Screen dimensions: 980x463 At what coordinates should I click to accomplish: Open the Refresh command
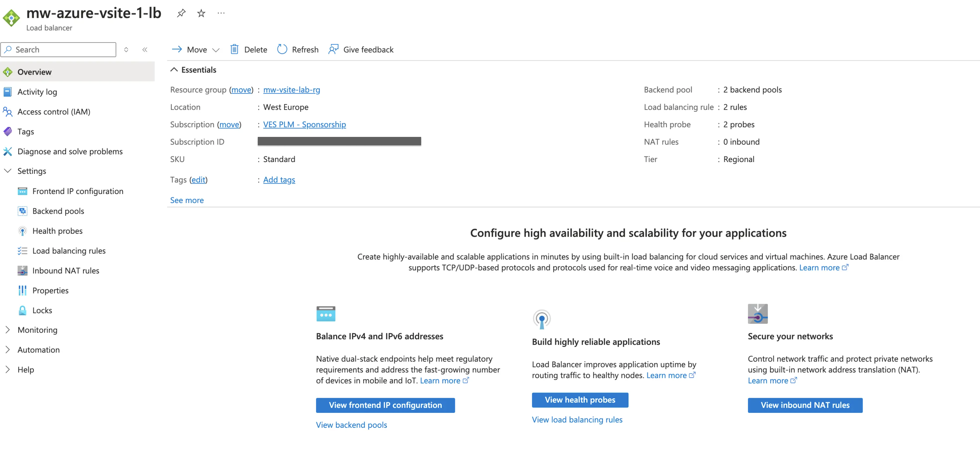pyautogui.click(x=297, y=50)
